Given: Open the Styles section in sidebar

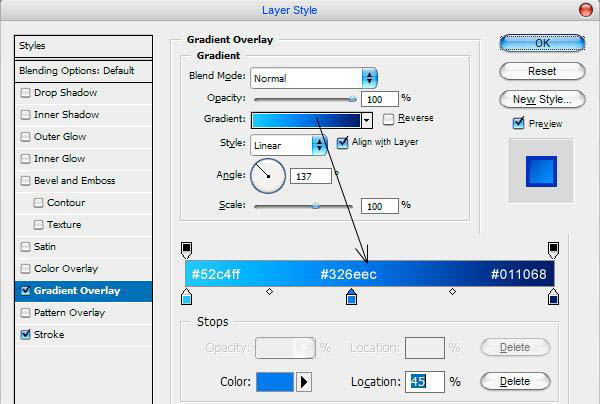Looking at the screenshot, I should click(83, 46).
